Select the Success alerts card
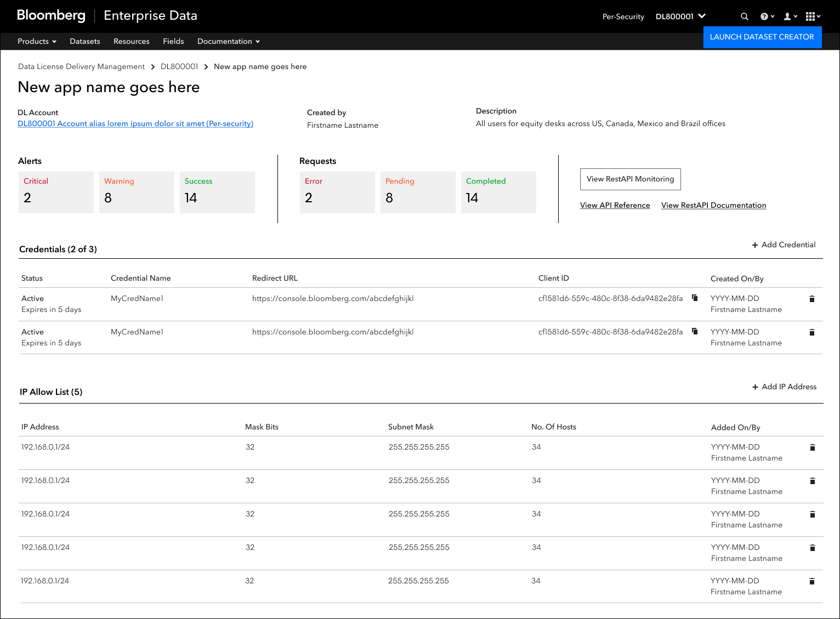The width and height of the screenshot is (840, 619). (217, 192)
